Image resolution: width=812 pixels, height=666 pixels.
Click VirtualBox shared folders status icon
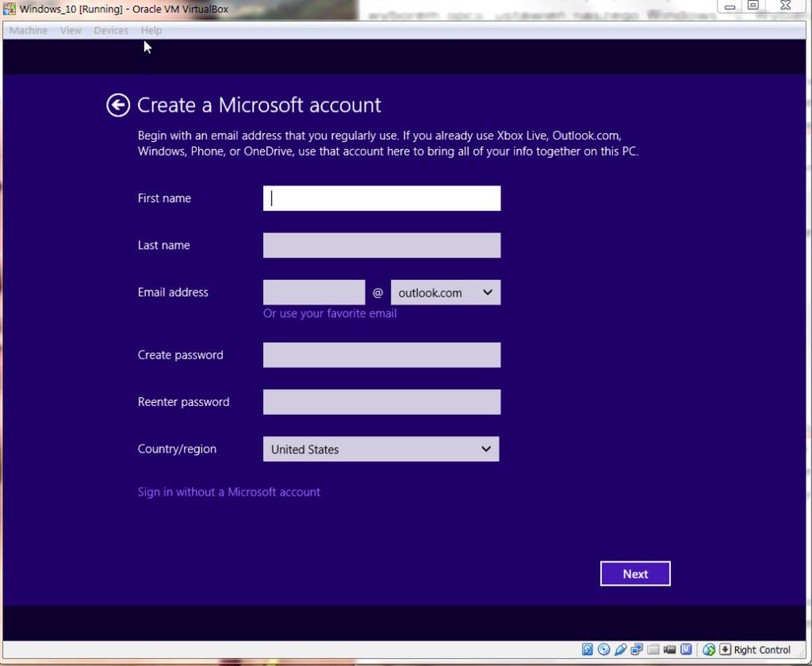pos(653,649)
